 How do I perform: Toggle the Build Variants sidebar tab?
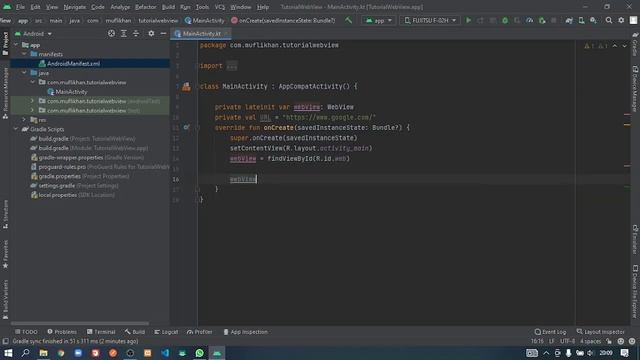coord(5,299)
